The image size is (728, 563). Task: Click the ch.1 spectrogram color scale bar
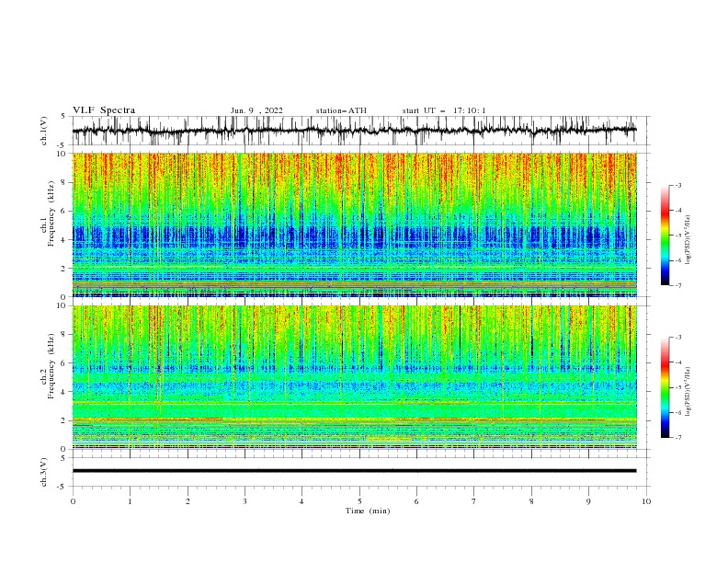pyautogui.click(x=665, y=236)
